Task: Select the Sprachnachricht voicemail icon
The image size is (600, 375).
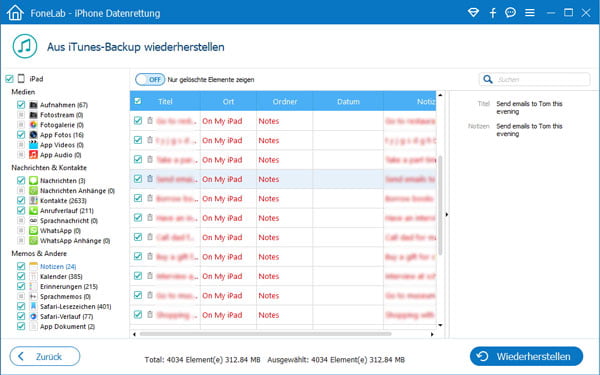Action: click(x=33, y=220)
